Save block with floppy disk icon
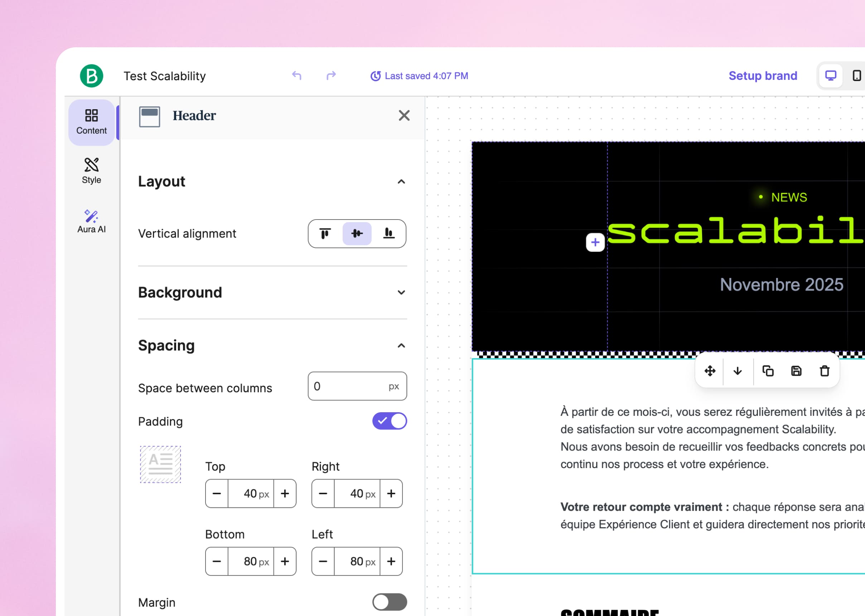 [x=796, y=371]
